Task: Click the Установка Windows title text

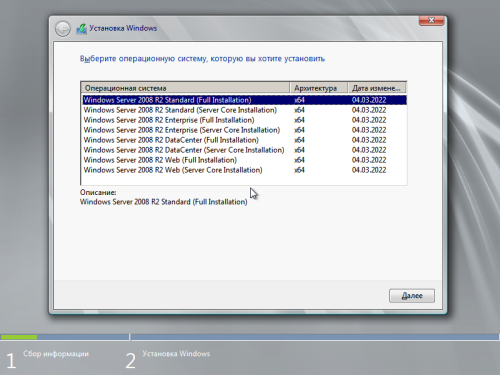Action: (x=123, y=28)
